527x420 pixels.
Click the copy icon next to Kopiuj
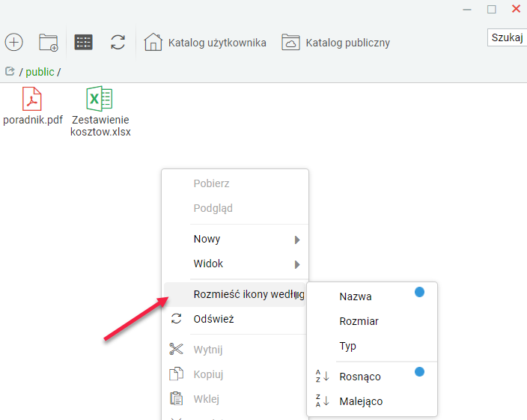point(177,374)
